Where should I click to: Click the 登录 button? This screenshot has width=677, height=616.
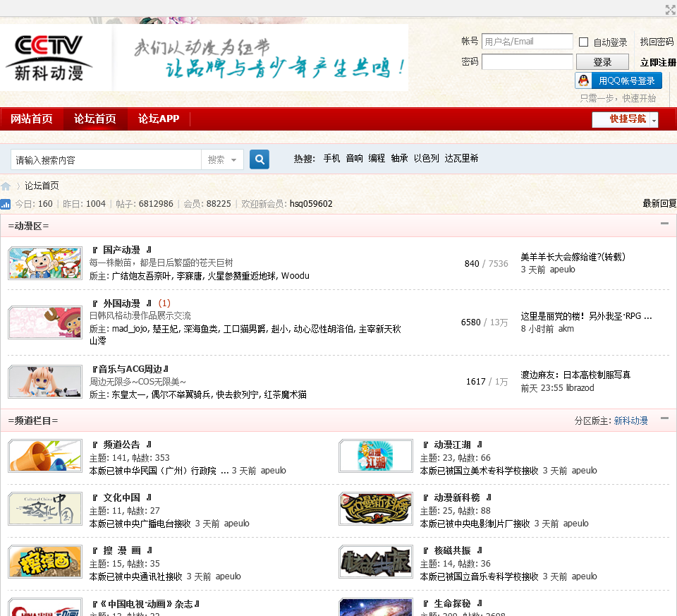click(x=602, y=62)
